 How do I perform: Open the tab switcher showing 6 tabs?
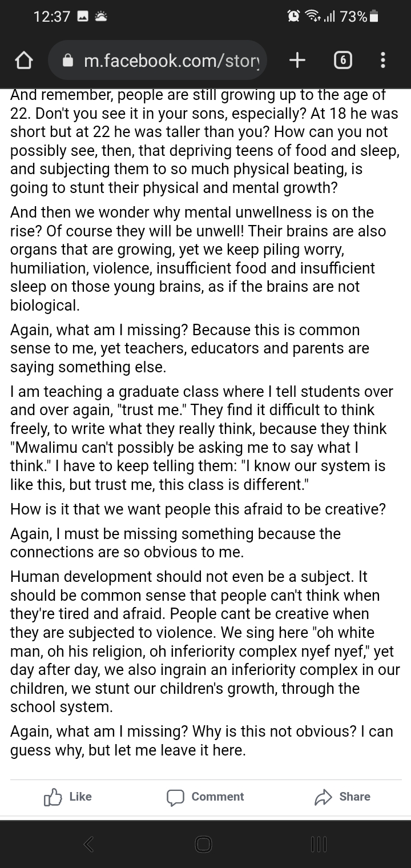pos(342,60)
